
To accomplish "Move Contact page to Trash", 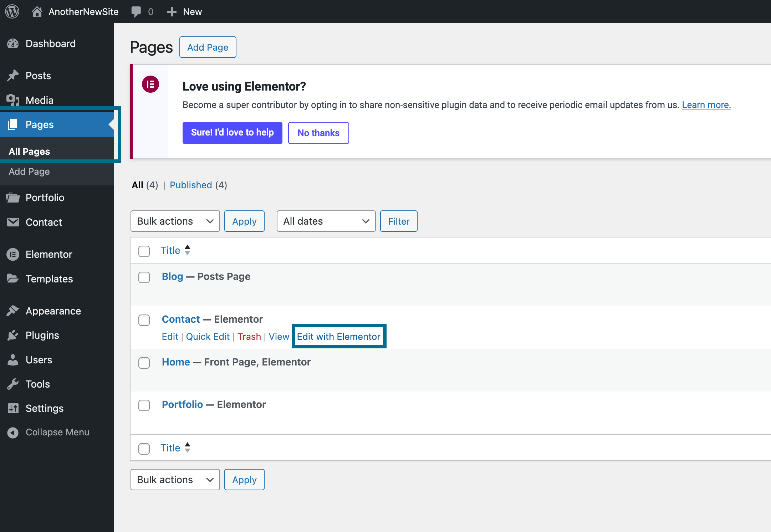I will pyautogui.click(x=249, y=337).
